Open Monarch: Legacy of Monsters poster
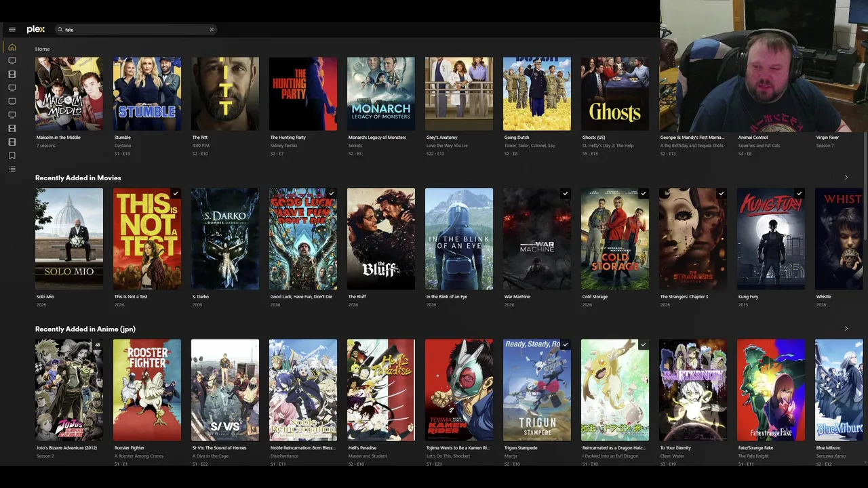 pos(381,94)
